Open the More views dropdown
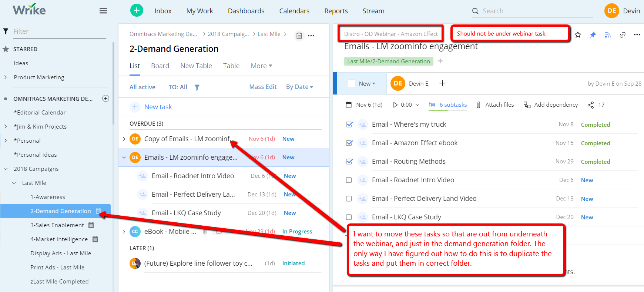This screenshot has height=292, width=644. click(261, 66)
